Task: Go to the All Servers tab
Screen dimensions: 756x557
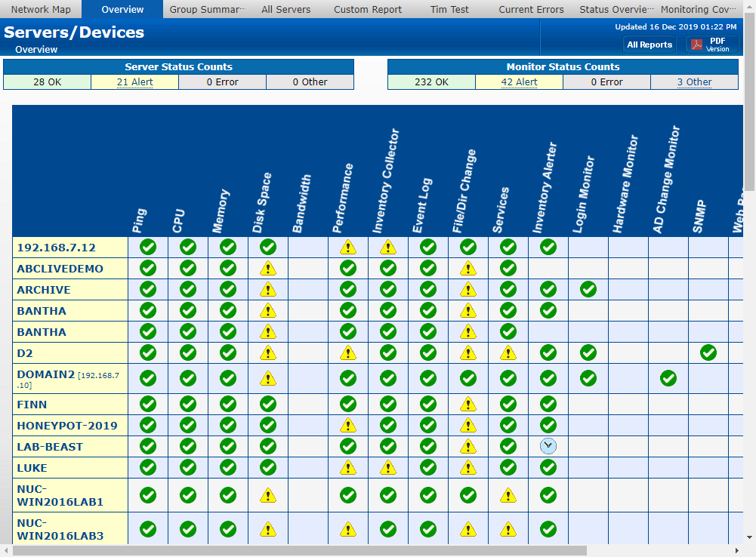Action: [286, 9]
